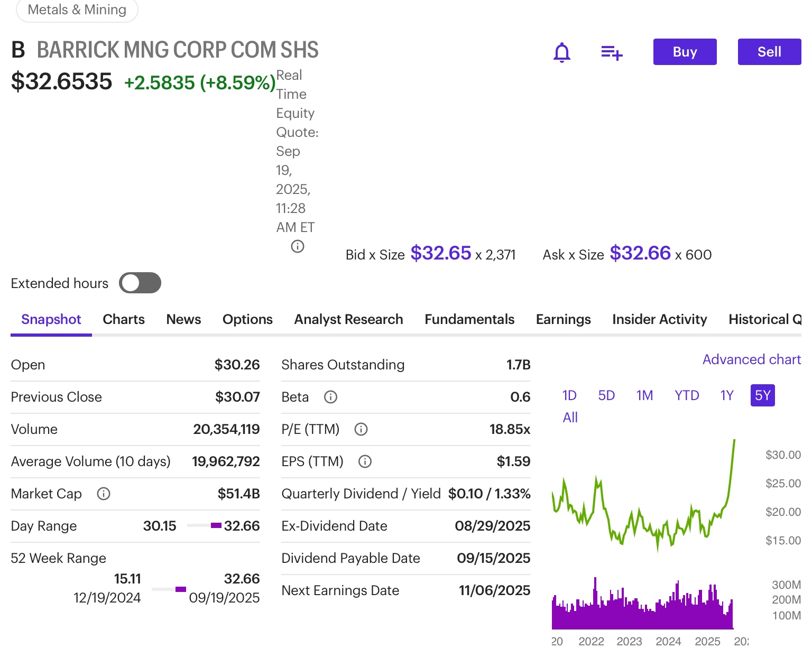
Task: Click the Sell button
Action: click(x=769, y=52)
